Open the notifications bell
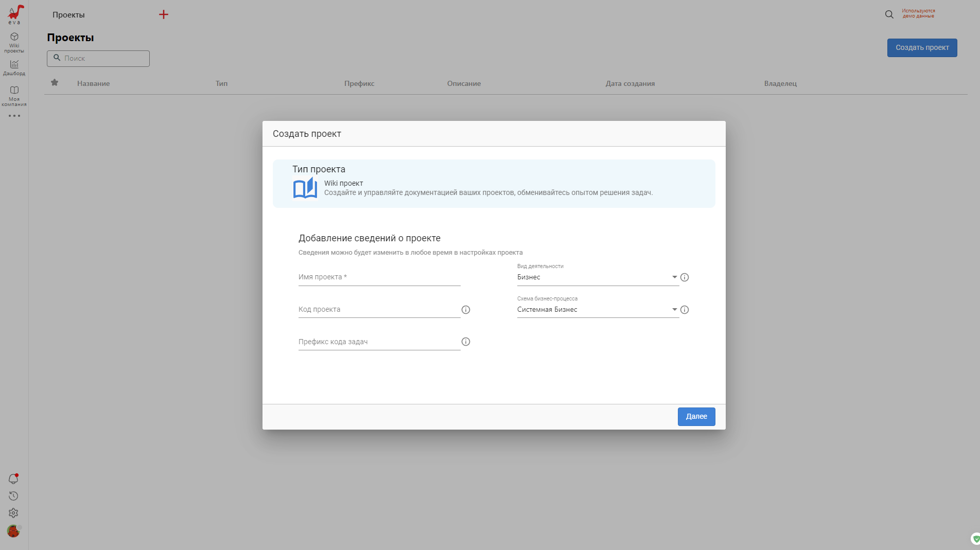 tap(13, 479)
